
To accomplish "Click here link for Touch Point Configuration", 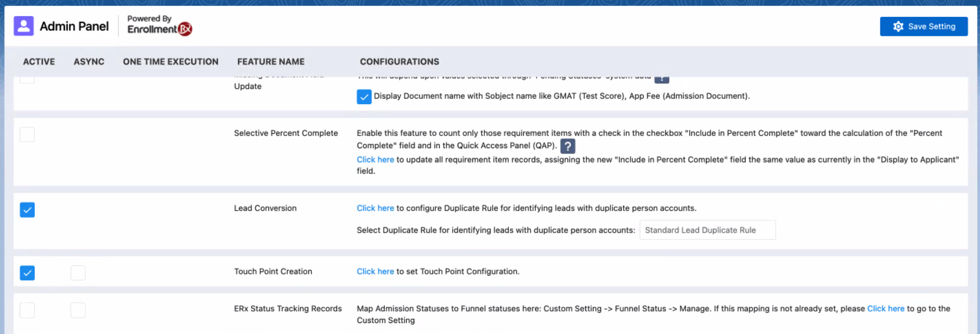I will (x=375, y=271).
